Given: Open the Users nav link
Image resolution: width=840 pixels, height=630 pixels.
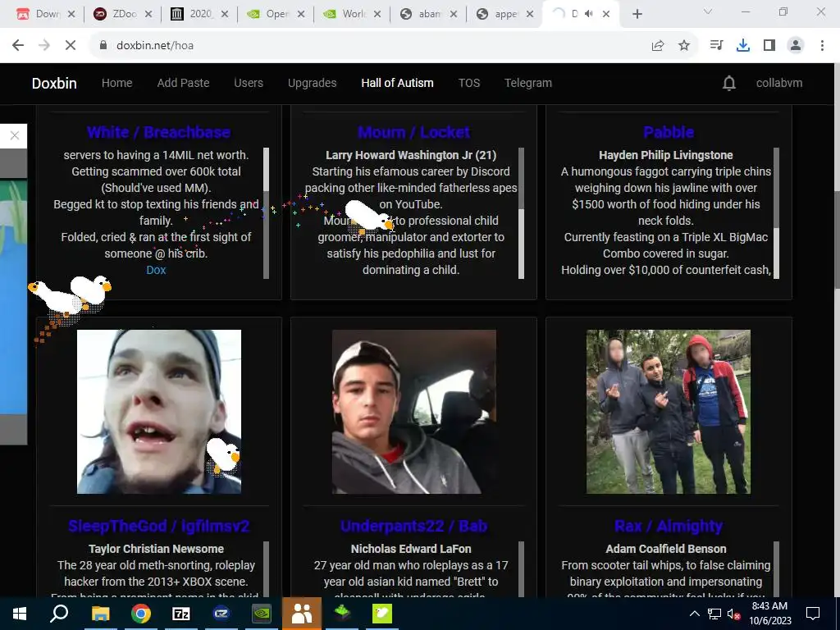Looking at the screenshot, I should pyautogui.click(x=249, y=83).
